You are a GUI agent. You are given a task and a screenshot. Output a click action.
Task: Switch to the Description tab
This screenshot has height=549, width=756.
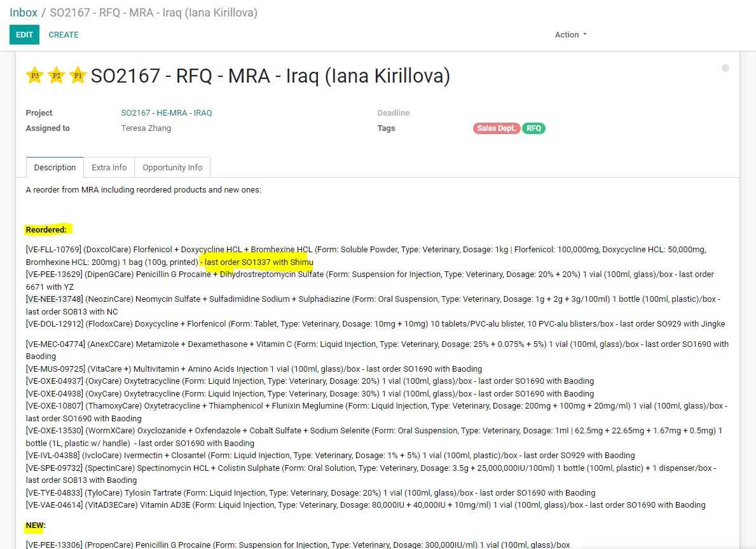coord(55,167)
